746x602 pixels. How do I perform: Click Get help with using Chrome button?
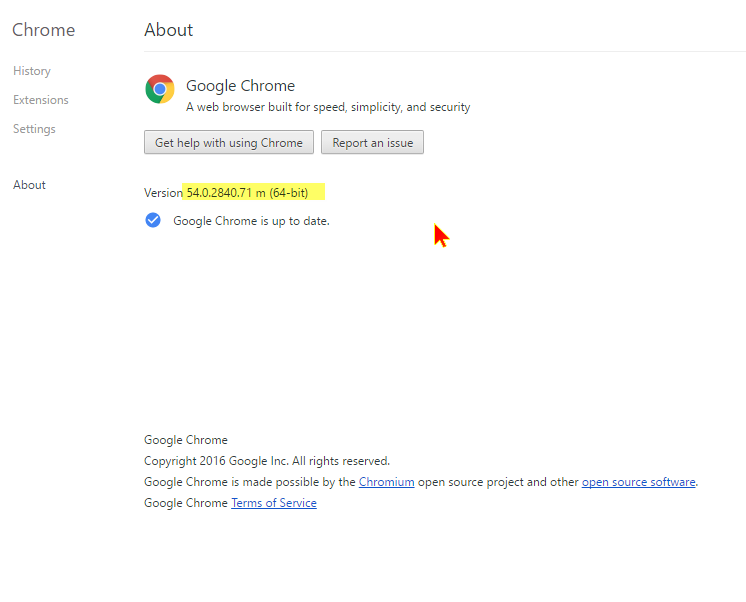click(x=229, y=142)
